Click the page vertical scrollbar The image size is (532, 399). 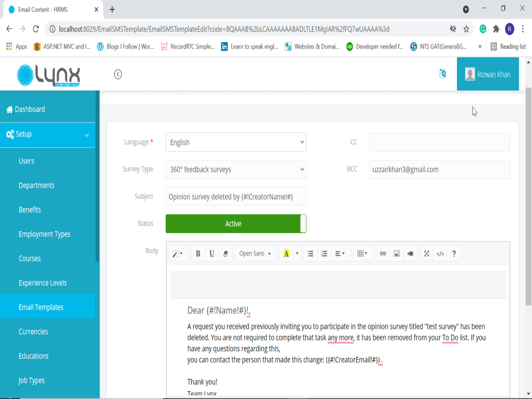point(528,196)
